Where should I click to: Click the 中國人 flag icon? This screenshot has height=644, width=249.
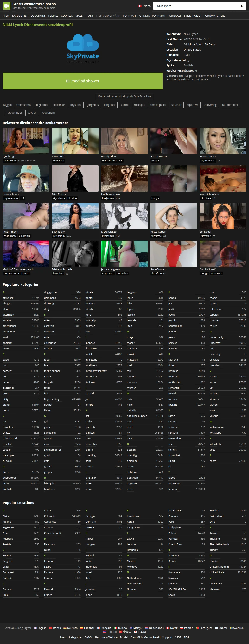click(121, 632)
